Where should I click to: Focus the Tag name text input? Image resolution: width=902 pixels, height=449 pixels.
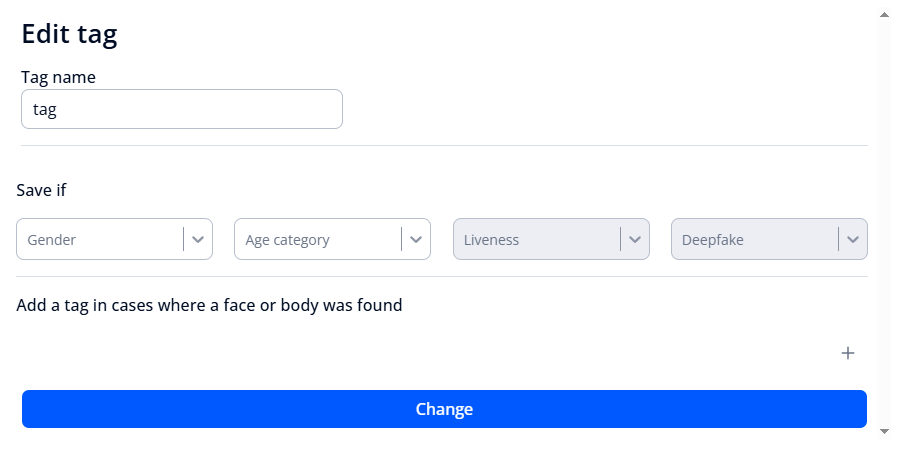[182, 110]
